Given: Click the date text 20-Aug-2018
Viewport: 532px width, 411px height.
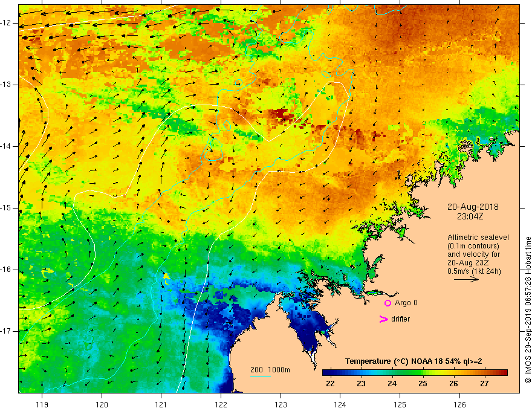Looking at the screenshot, I should [473, 207].
